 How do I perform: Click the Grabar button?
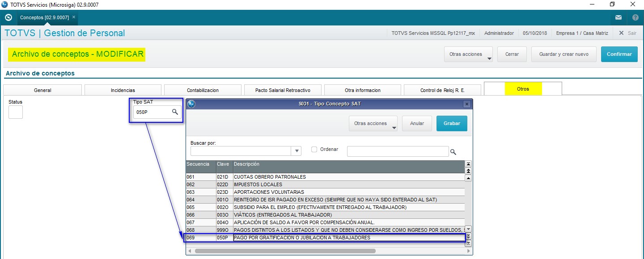pos(452,123)
